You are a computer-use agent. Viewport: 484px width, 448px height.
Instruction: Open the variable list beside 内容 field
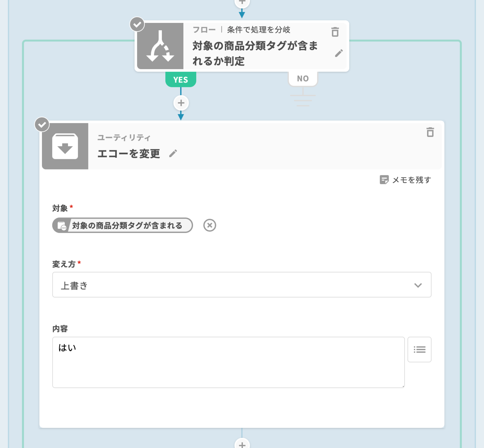click(x=419, y=349)
